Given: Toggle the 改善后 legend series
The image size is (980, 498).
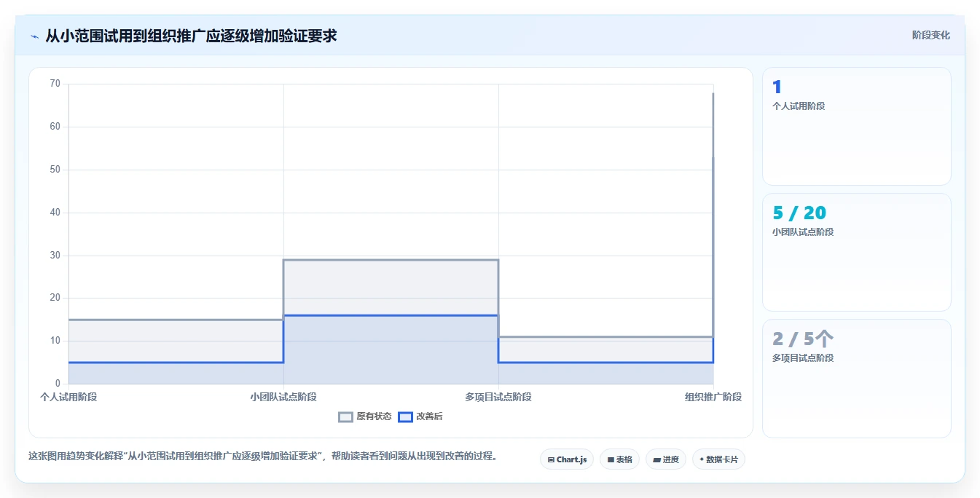Looking at the screenshot, I should [420, 416].
